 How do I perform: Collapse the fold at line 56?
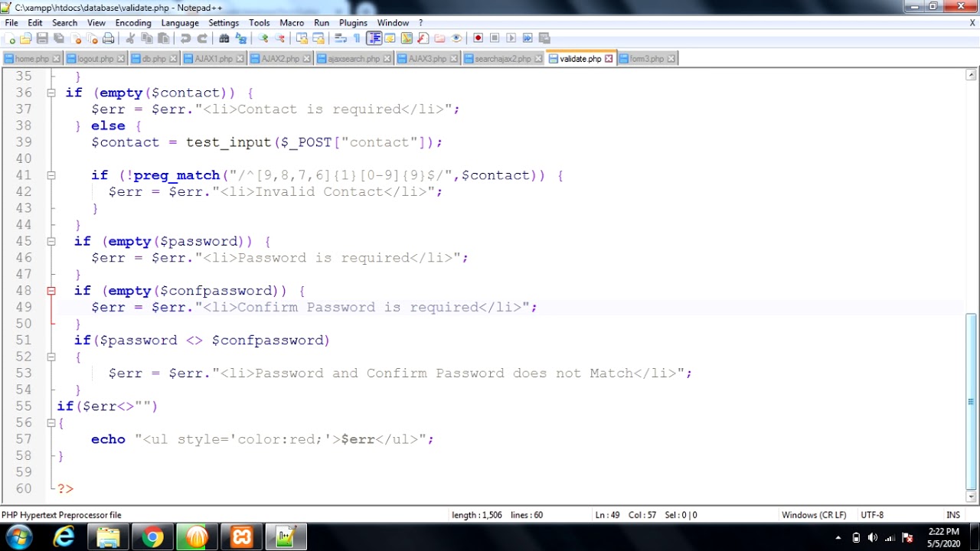[x=51, y=422]
